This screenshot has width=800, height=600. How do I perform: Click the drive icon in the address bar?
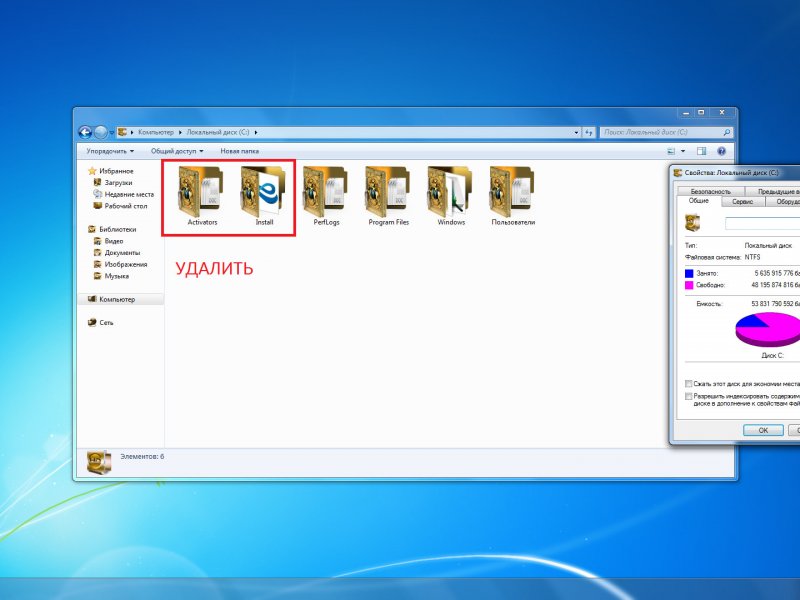click(x=122, y=132)
